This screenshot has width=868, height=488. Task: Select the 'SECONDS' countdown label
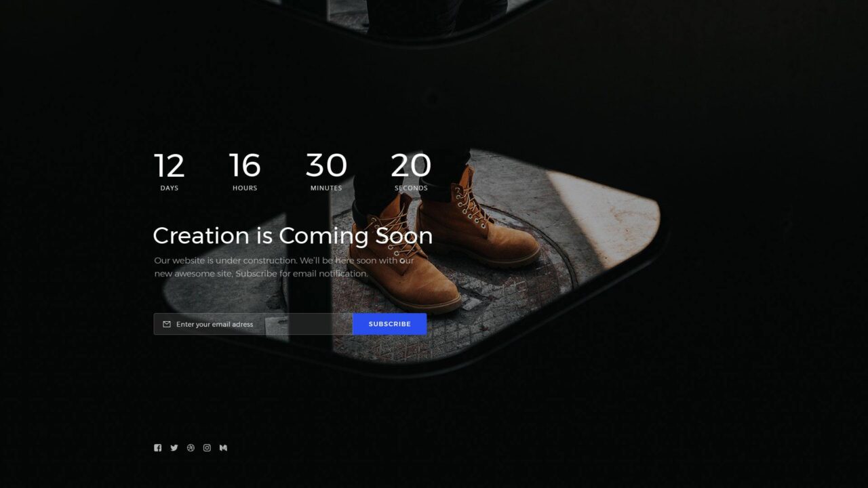(x=411, y=188)
